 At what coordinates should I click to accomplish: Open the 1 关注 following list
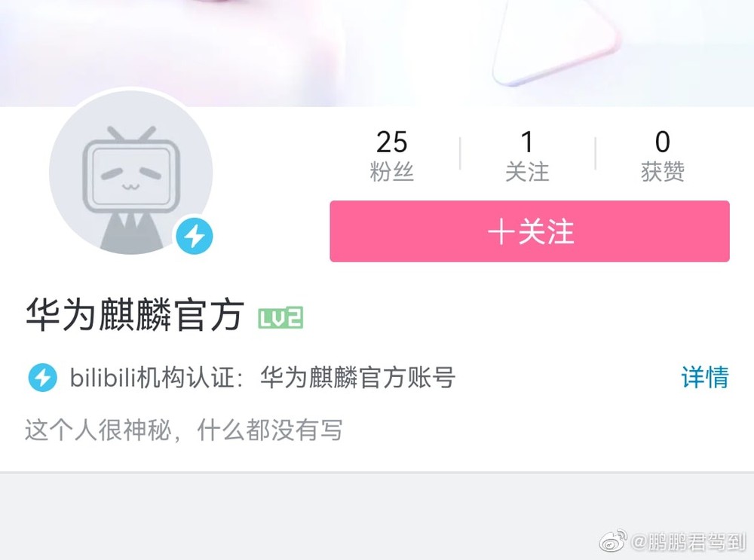[x=527, y=155]
